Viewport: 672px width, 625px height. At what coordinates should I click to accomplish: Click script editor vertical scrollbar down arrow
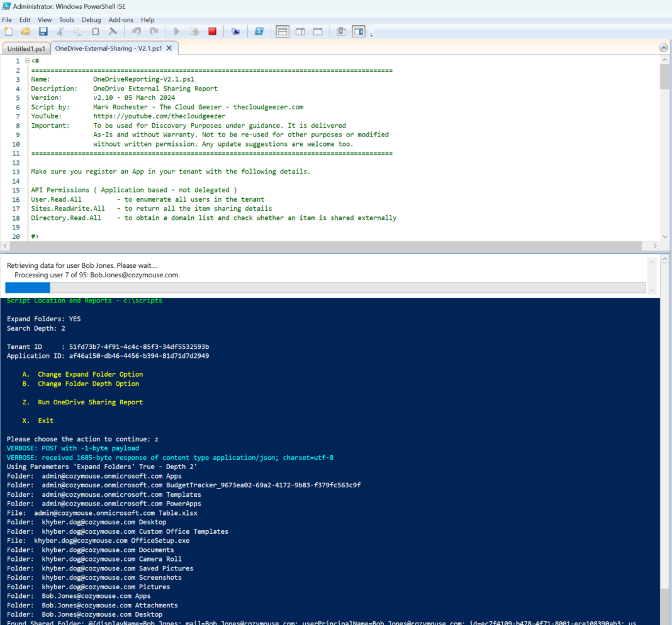(x=664, y=236)
